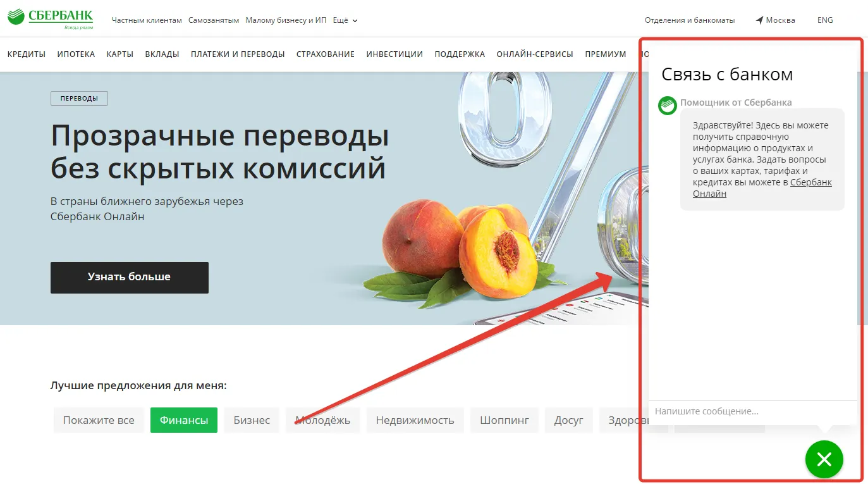Close the chat with the green X button
The image size is (868, 484).
click(824, 459)
